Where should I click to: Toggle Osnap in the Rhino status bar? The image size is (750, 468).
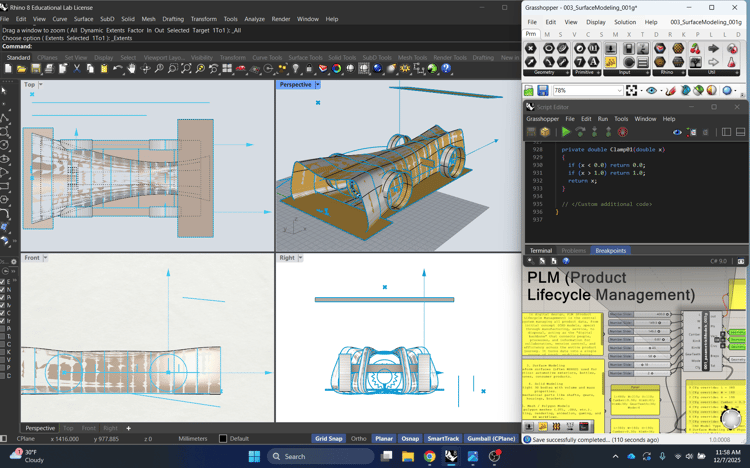pos(410,439)
